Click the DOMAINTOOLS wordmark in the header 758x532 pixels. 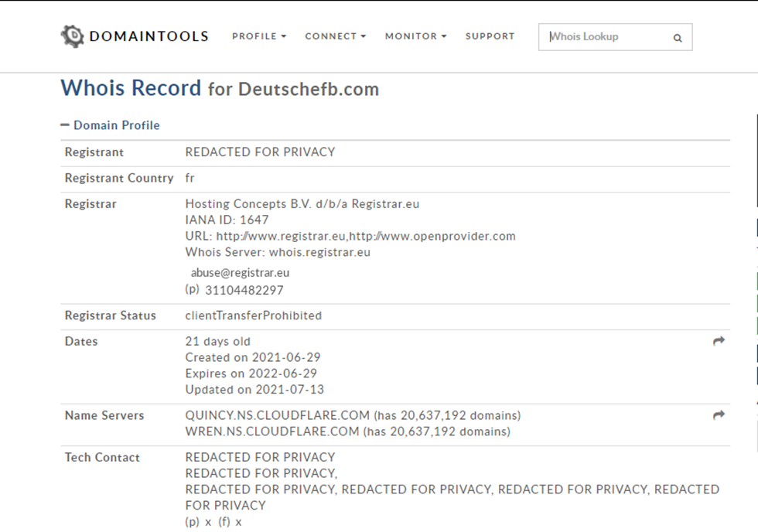pyautogui.click(x=149, y=36)
